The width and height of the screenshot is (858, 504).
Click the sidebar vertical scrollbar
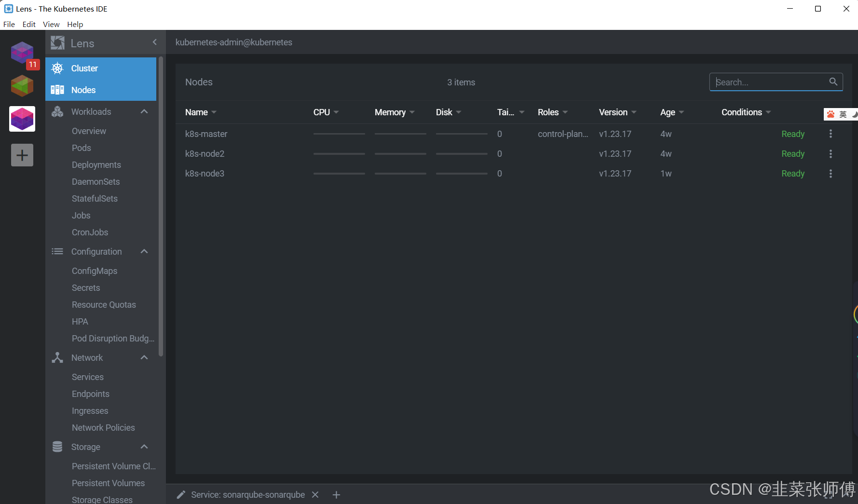(161, 206)
